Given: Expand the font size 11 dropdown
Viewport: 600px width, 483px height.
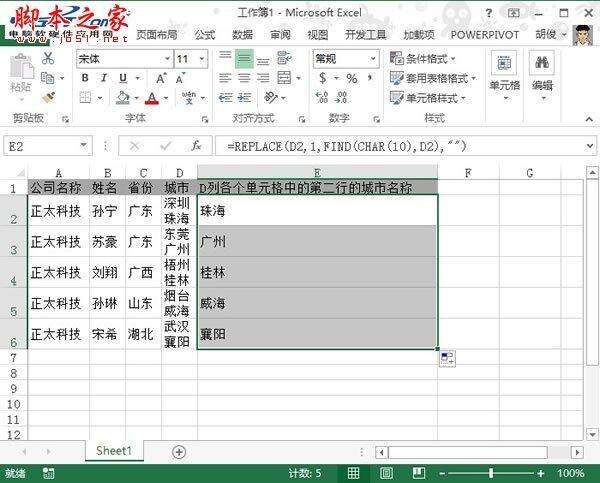Looking at the screenshot, I should point(201,59).
